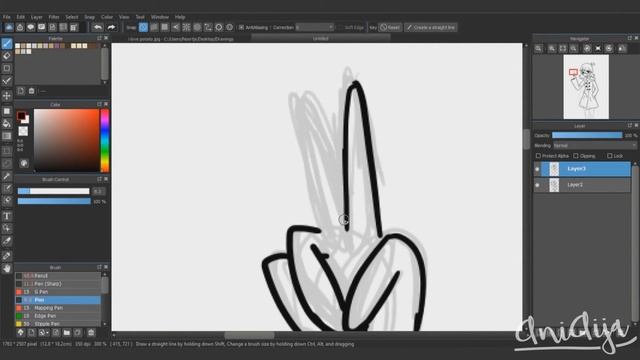Enable the Protect Alpha checkbox
This screenshot has width=640, height=360.
(x=538, y=156)
